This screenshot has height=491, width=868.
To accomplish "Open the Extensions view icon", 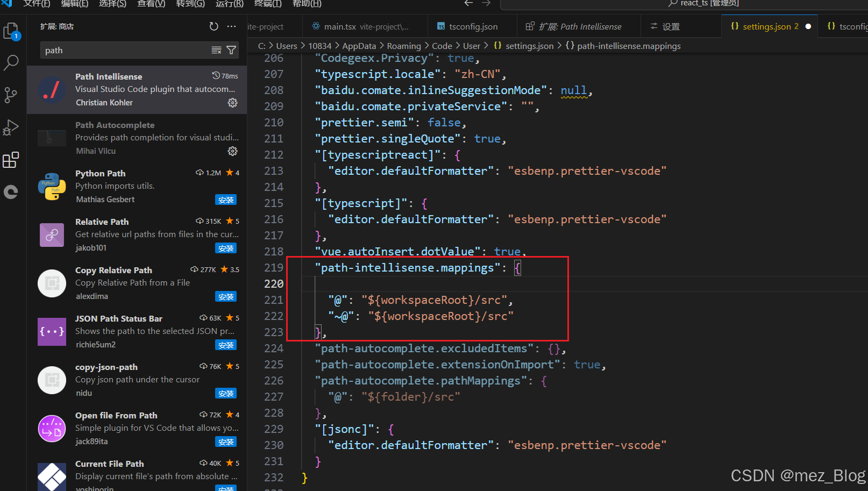I will [x=11, y=160].
